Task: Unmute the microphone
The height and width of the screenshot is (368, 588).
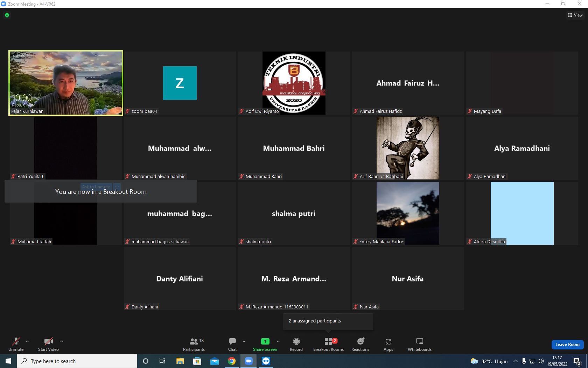Action: coord(16,345)
